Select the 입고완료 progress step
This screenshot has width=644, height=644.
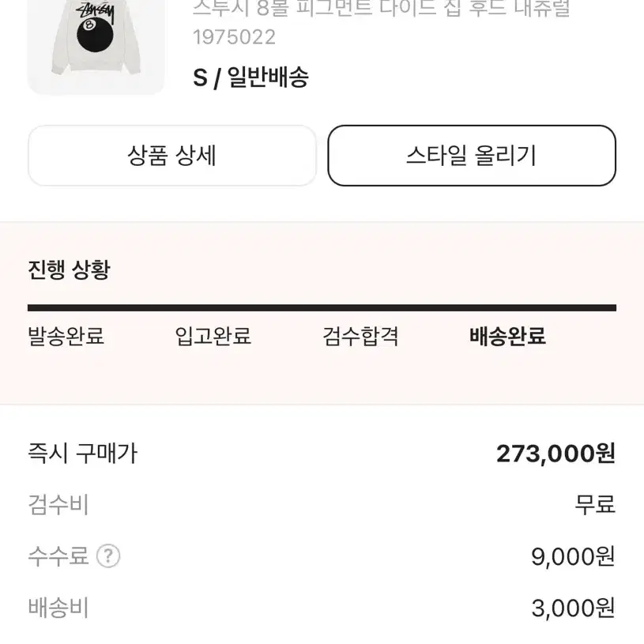tap(213, 336)
